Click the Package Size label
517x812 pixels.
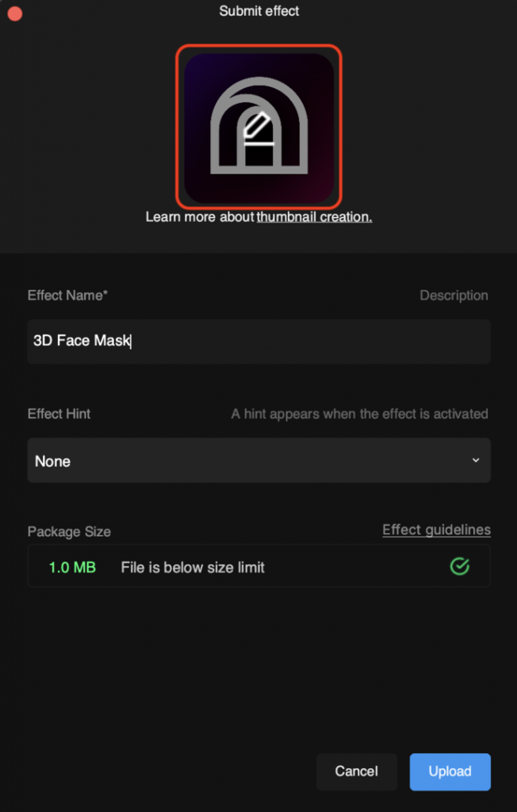point(69,532)
